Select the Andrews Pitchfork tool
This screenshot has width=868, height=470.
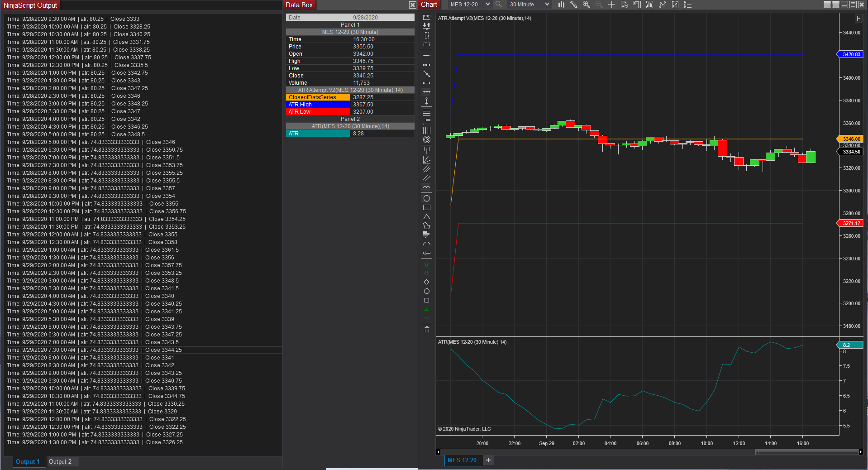pyautogui.click(x=427, y=150)
